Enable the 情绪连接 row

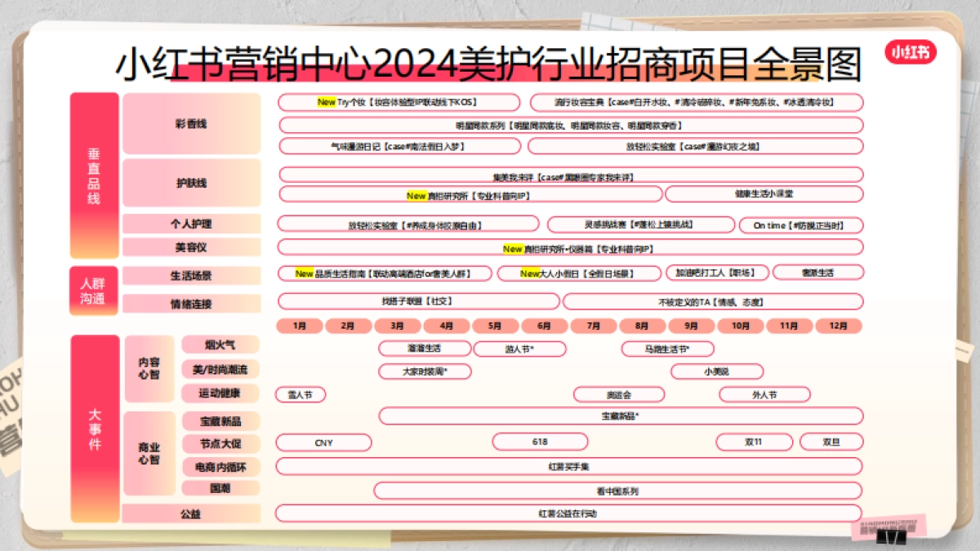point(192,303)
